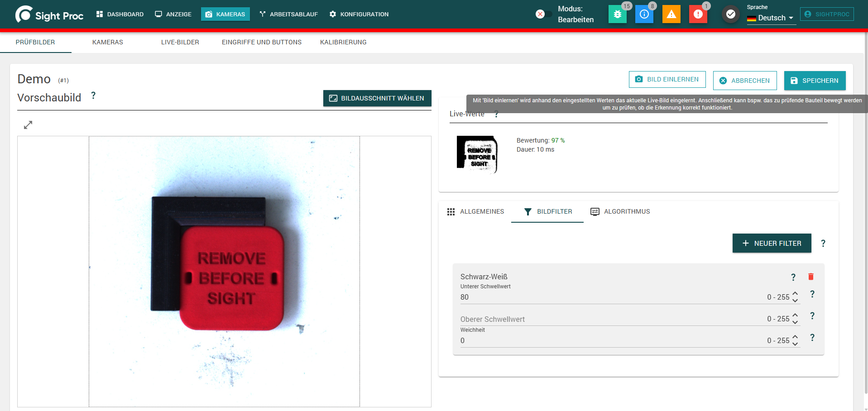This screenshot has width=868, height=411.
Task: Click the Sight Proc logo
Action: click(49, 14)
